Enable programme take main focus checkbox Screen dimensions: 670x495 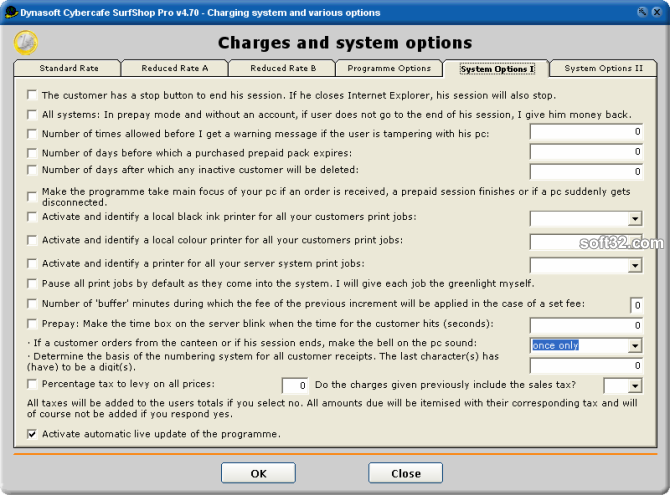click(x=32, y=196)
